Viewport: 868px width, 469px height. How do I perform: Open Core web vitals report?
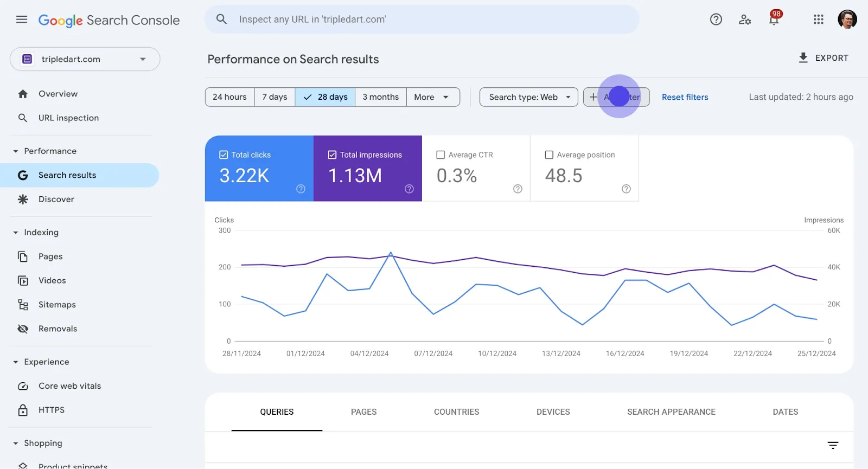(70, 386)
